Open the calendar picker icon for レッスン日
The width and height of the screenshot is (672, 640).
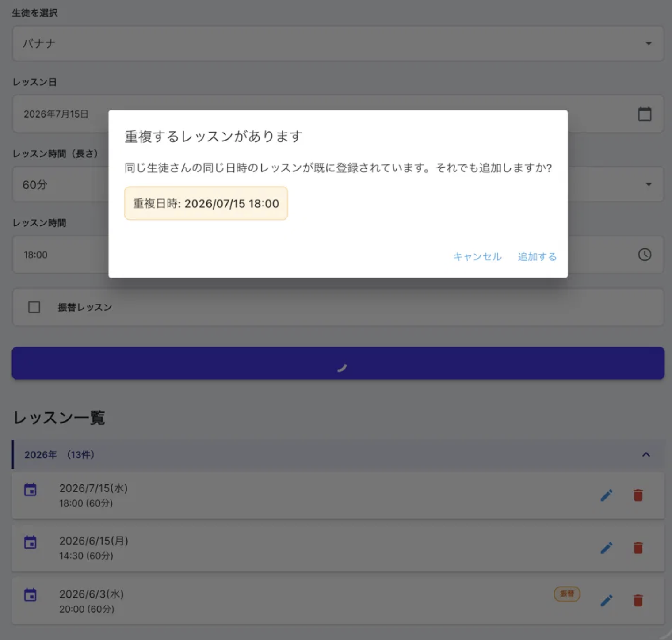coord(645,114)
